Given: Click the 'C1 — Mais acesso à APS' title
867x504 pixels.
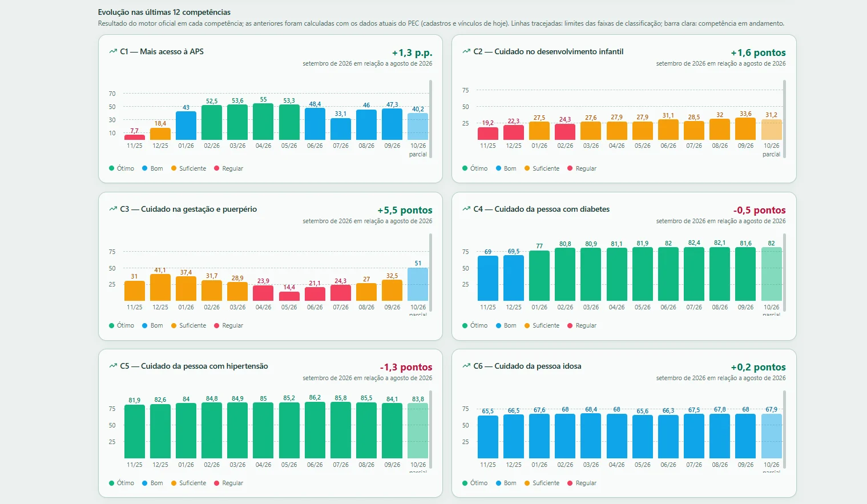Looking at the screenshot, I should tap(162, 51).
